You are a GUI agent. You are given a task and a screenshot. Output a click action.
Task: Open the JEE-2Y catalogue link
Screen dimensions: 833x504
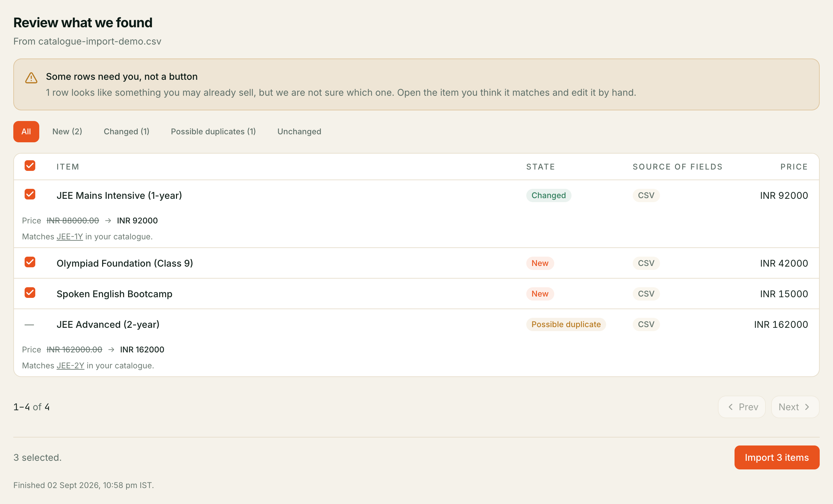pyautogui.click(x=70, y=365)
